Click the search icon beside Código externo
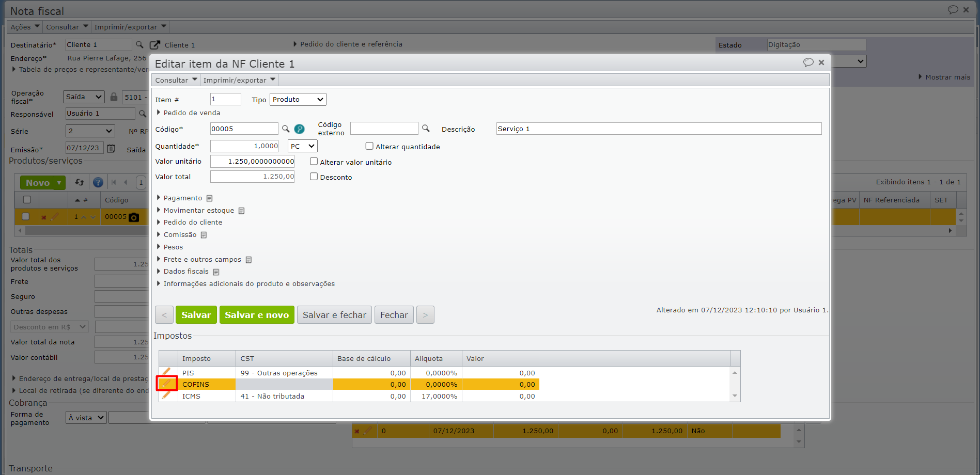Screen dimensions: 980x475 [426, 128]
